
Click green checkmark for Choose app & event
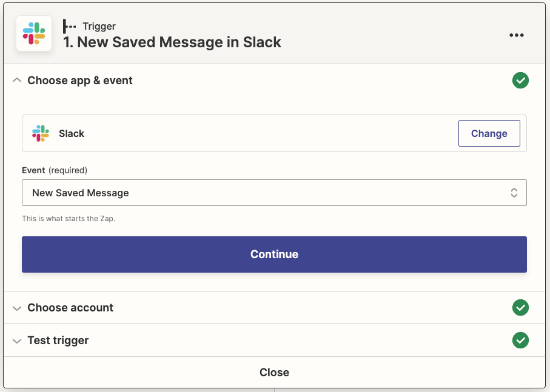(520, 81)
